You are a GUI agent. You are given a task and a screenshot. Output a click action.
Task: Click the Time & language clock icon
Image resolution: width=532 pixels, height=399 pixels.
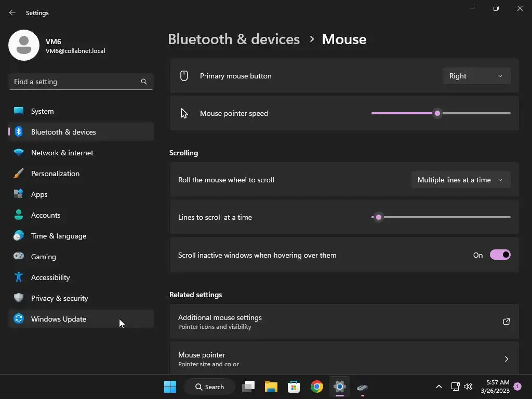tap(19, 235)
